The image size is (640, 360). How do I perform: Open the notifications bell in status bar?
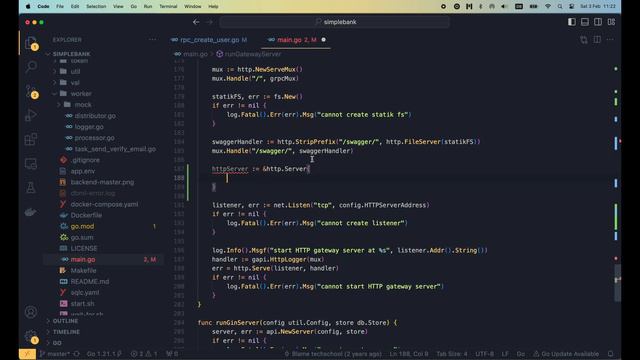611,354
